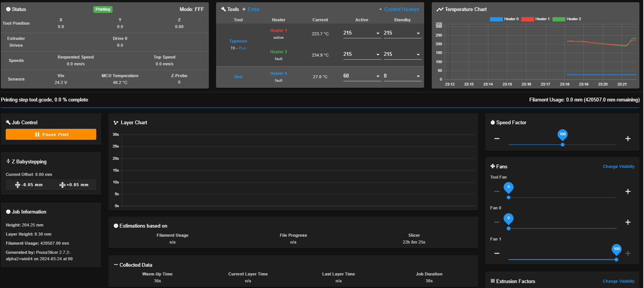644x288 pixels.
Task: Click the Estimations clock icon
Action: [x=116, y=226]
